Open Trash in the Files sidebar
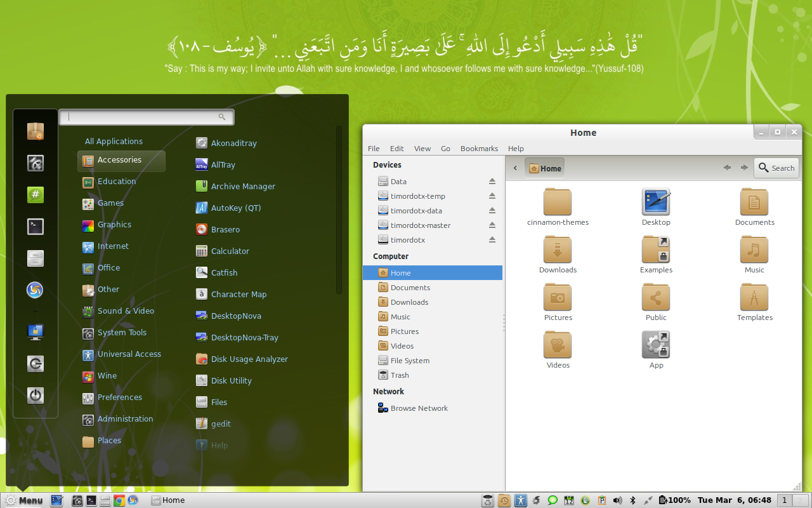812x508 pixels. pos(433,375)
